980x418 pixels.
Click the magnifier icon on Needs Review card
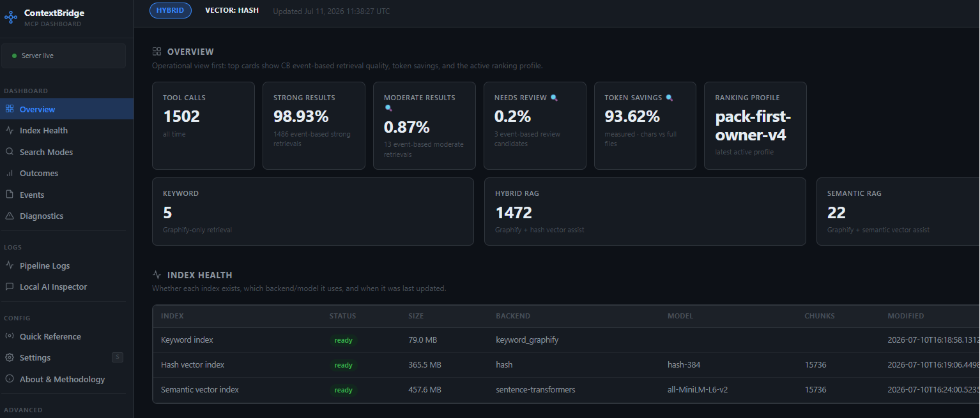pos(554,98)
